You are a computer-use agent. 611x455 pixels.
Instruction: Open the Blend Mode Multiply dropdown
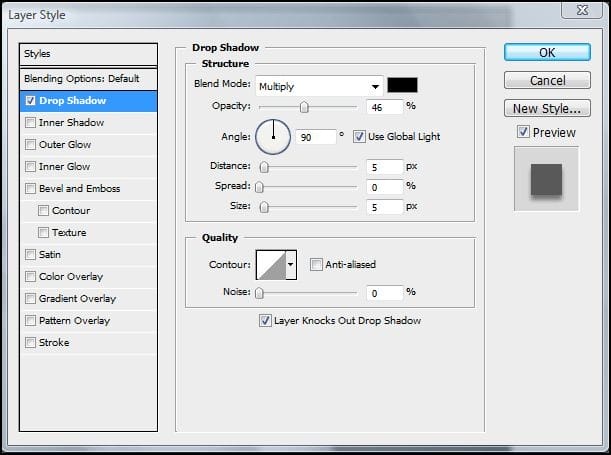coord(319,86)
